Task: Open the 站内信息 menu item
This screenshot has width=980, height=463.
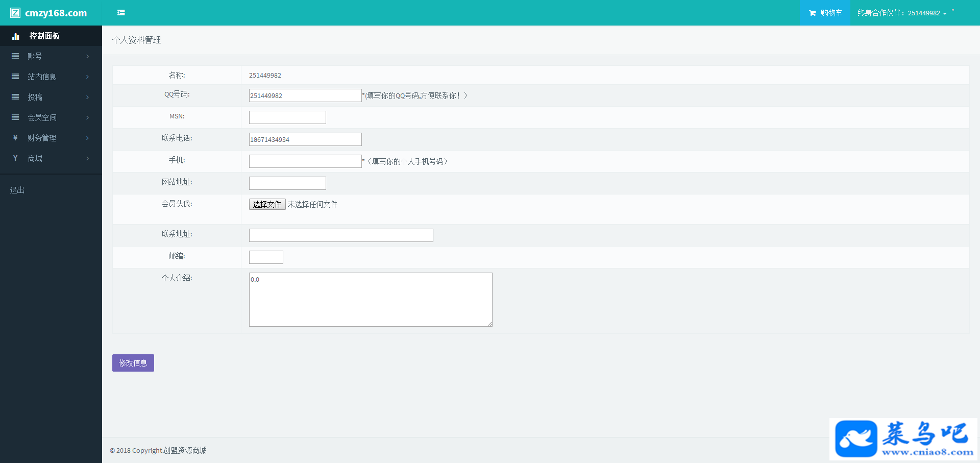Action: point(42,77)
